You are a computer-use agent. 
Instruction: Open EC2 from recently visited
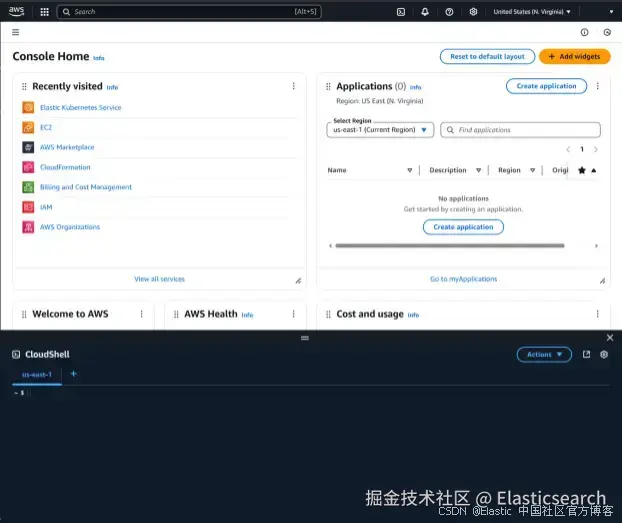coord(46,127)
